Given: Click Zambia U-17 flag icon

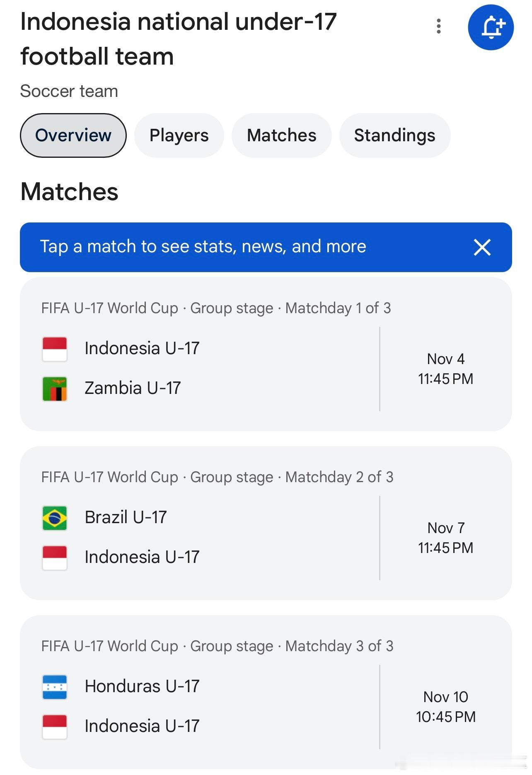Looking at the screenshot, I should point(55,389).
